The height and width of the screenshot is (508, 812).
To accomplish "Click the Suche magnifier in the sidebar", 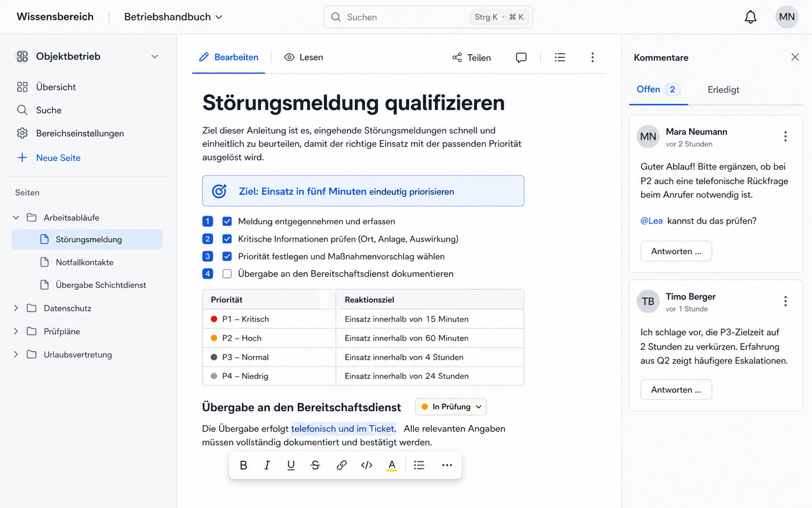I will pos(22,110).
